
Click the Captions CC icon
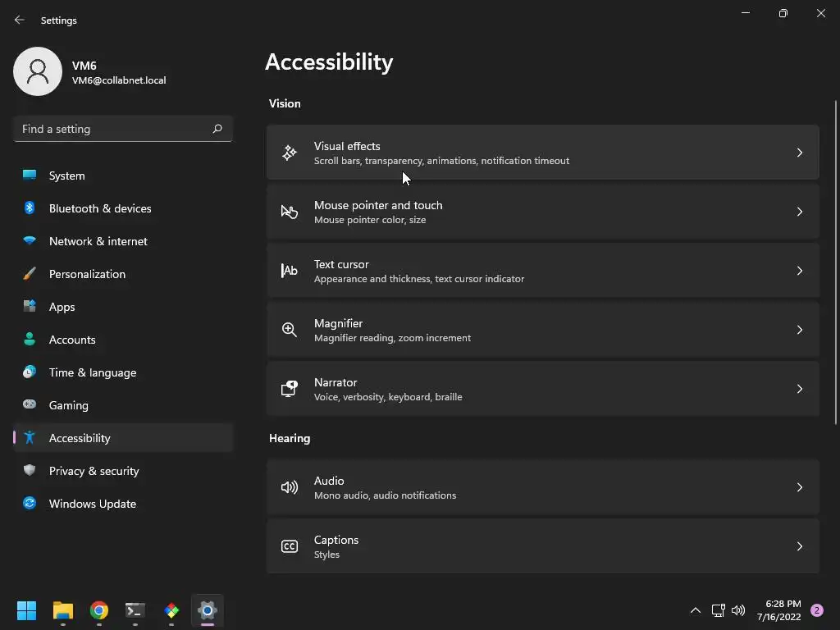[290, 546]
